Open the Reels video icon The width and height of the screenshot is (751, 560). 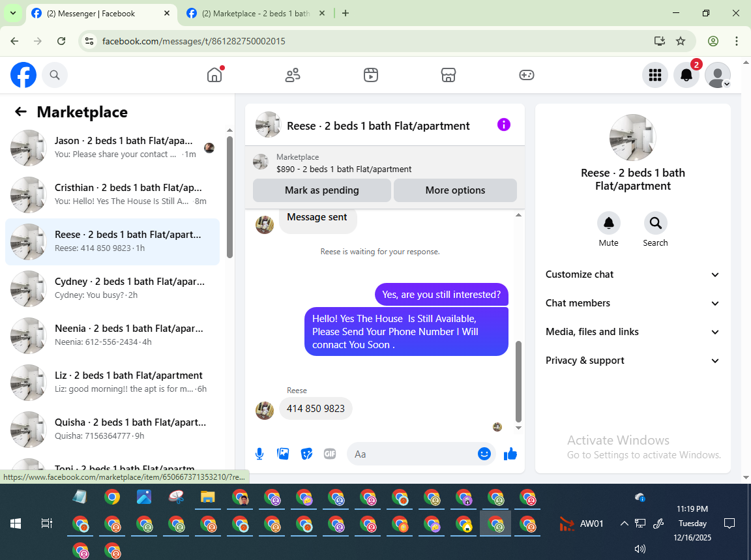pos(371,75)
